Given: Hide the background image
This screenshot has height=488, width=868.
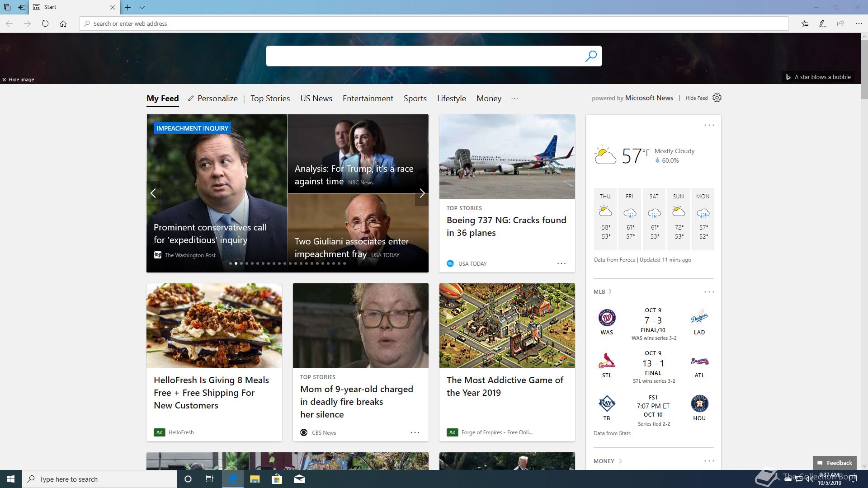Looking at the screenshot, I should click(18, 80).
